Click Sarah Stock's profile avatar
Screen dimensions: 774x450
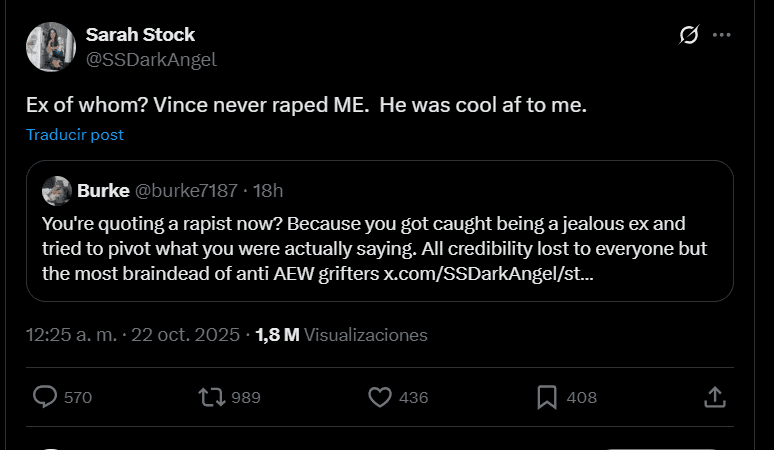(51, 47)
